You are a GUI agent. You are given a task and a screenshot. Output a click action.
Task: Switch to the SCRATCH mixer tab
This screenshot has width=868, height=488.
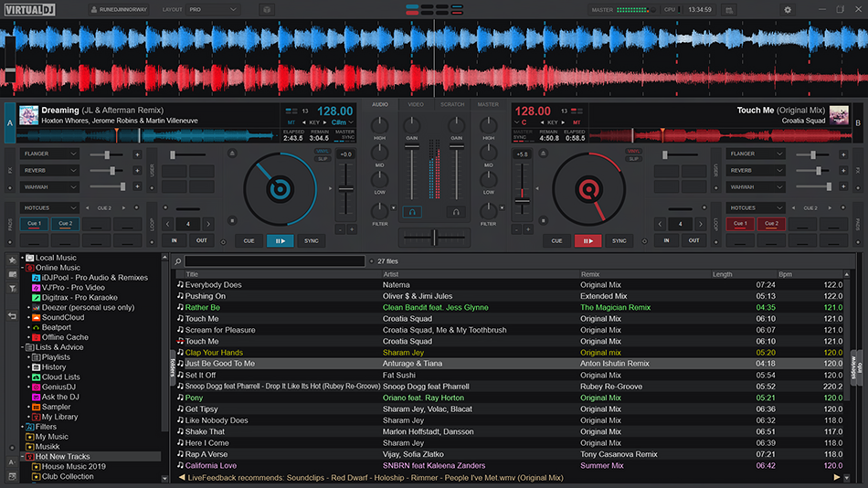tap(452, 104)
